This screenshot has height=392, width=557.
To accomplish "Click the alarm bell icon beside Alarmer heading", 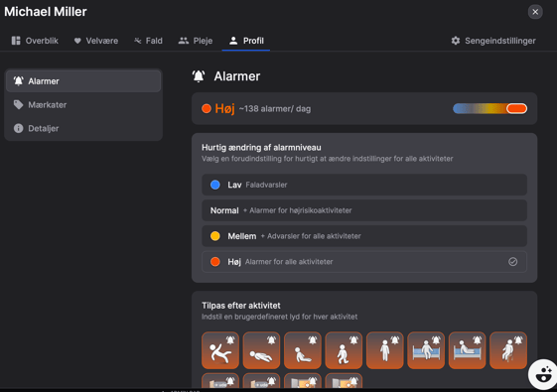I will click(199, 76).
